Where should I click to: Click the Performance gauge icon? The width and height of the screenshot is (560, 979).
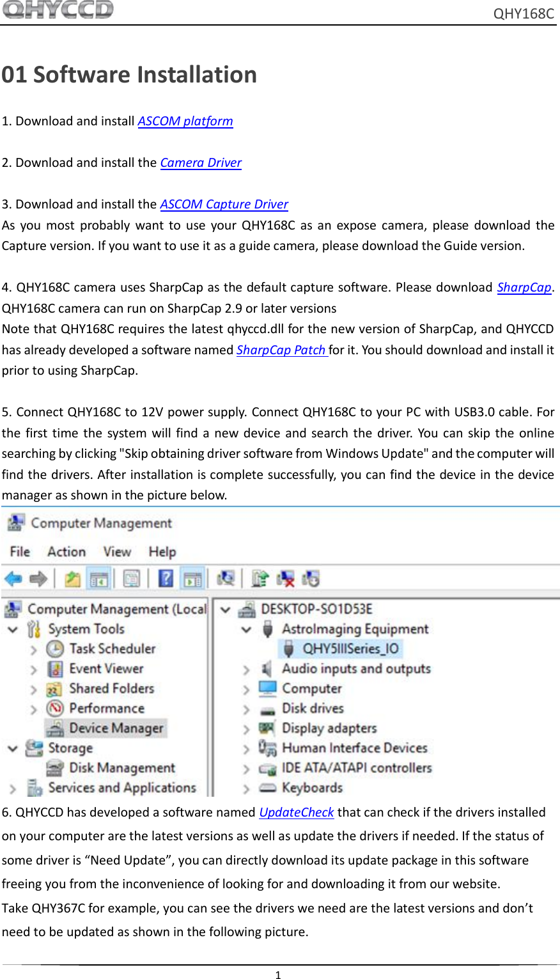(55, 709)
